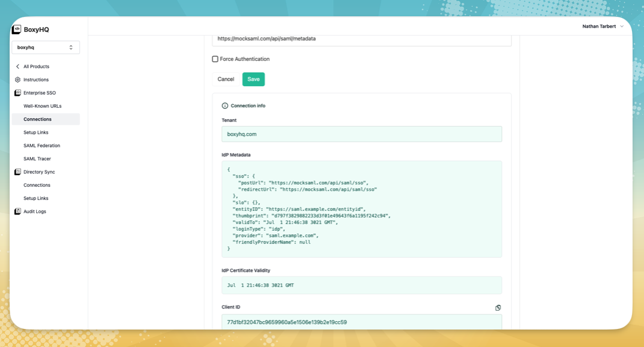The image size is (644, 347).
Task: Click the Cancel button
Action: pyautogui.click(x=226, y=80)
